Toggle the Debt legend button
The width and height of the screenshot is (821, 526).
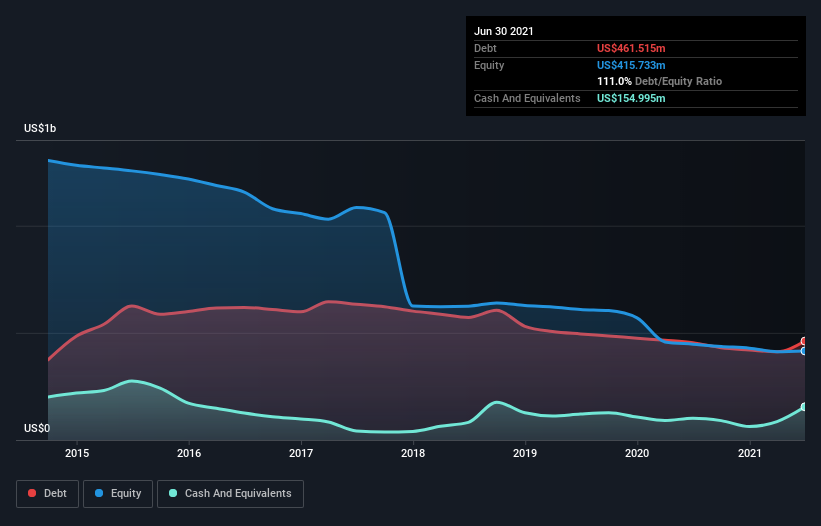click(x=47, y=494)
